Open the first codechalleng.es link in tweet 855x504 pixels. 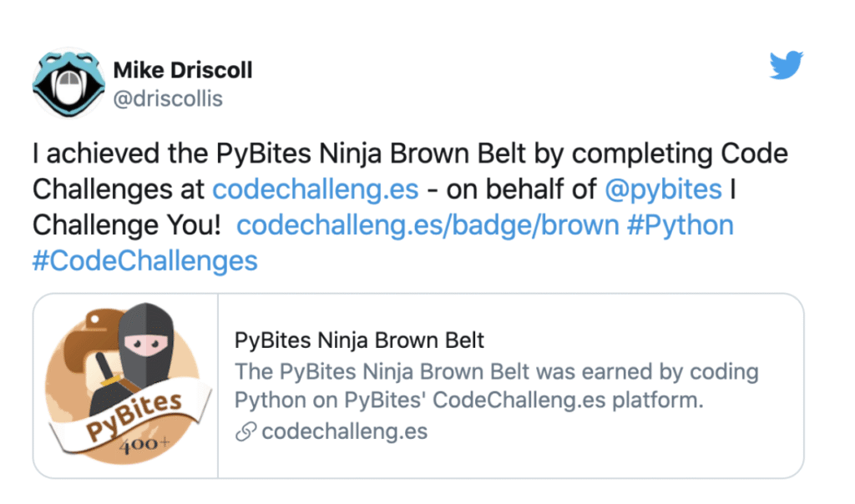[x=316, y=189]
